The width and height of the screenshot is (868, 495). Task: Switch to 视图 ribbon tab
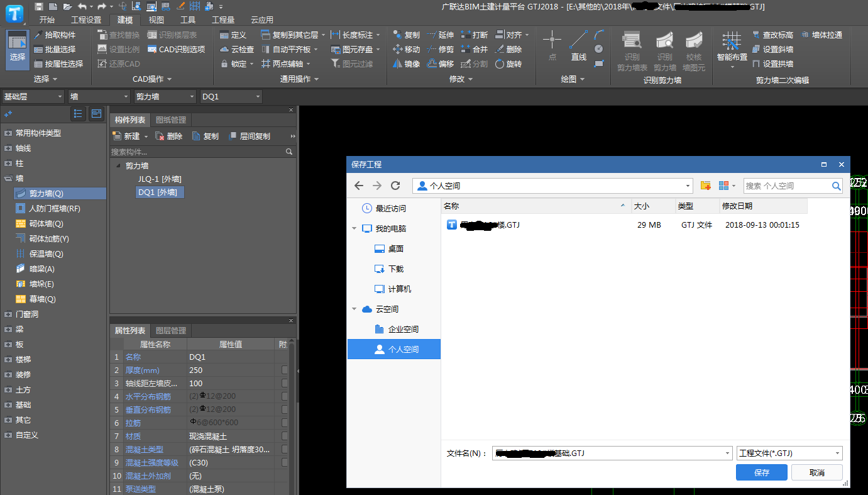point(156,20)
